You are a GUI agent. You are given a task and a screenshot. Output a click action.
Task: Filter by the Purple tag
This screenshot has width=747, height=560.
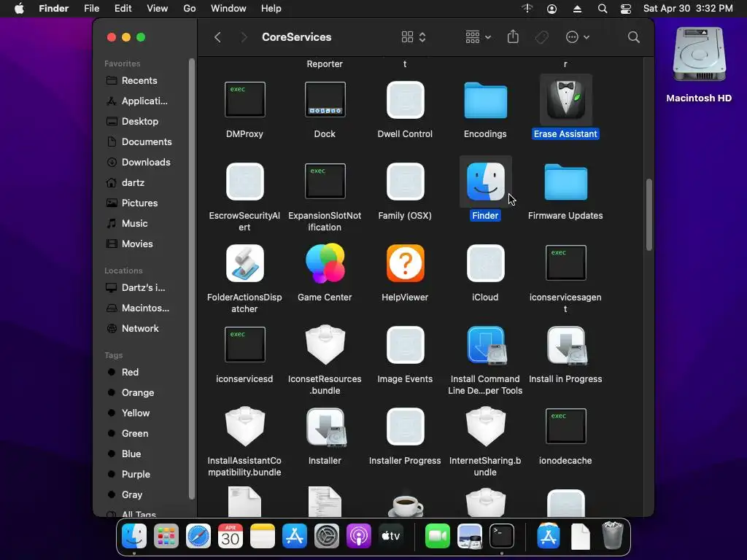point(136,475)
